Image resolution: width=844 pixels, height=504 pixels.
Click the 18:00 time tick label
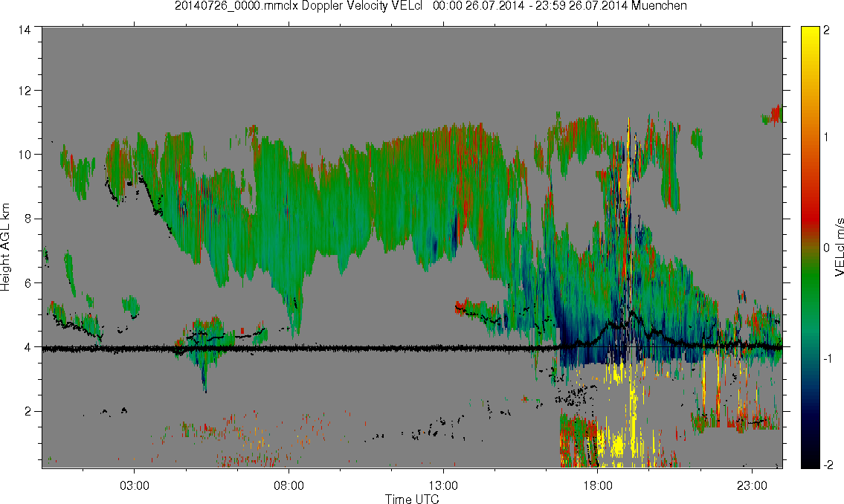coord(597,485)
